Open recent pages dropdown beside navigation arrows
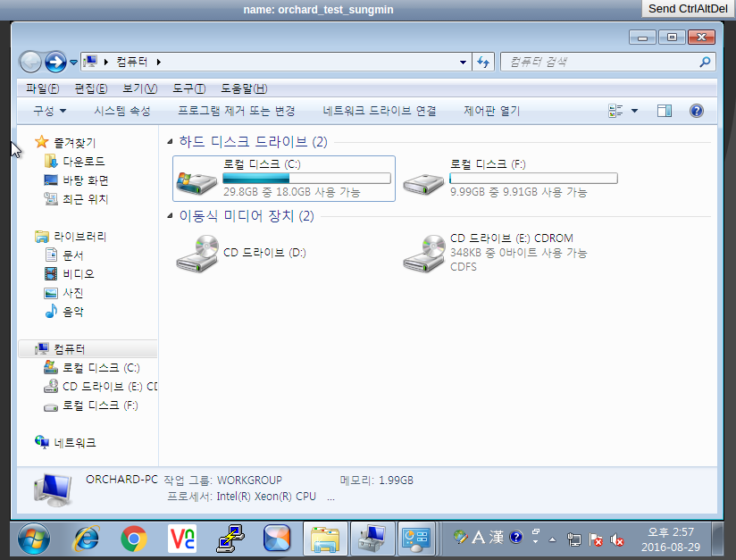 point(74,62)
